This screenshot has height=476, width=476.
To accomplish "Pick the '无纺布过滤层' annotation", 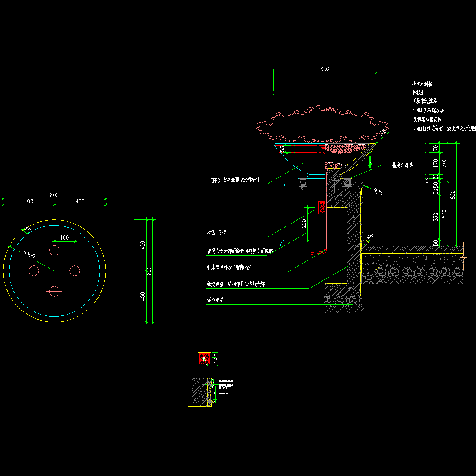I will [424, 101].
